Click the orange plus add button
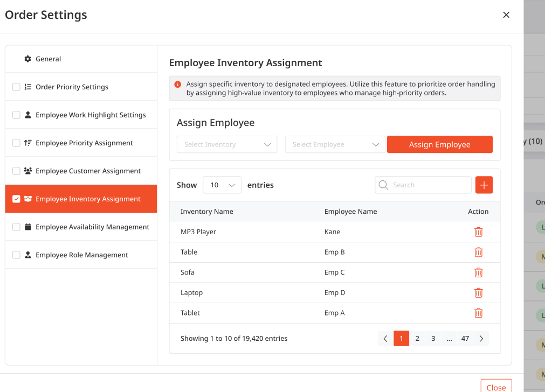The width and height of the screenshot is (545, 392). (x=484, y=185)
